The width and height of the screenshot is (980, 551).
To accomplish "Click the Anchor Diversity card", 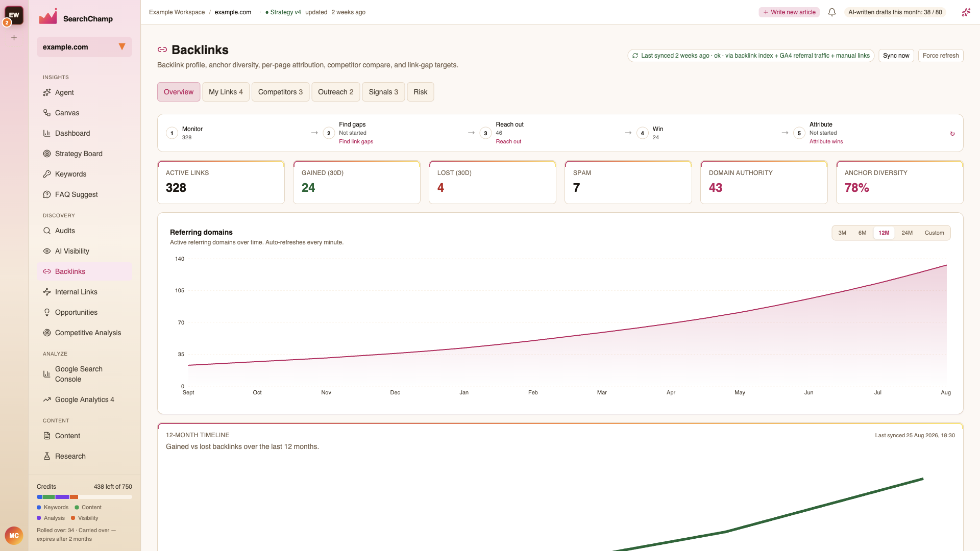I will pyautogui.click(x=900, y=182).
